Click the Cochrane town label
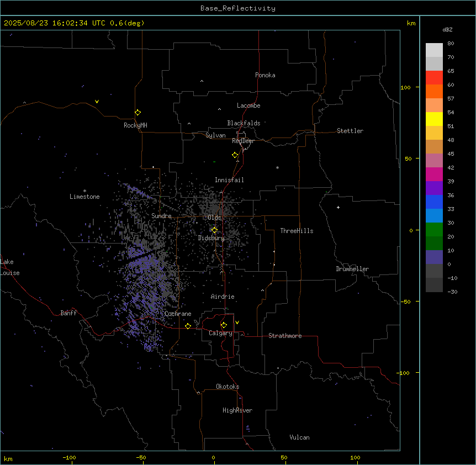The width and height of the screenshot is (476, 465). click(x=178, y=314)
